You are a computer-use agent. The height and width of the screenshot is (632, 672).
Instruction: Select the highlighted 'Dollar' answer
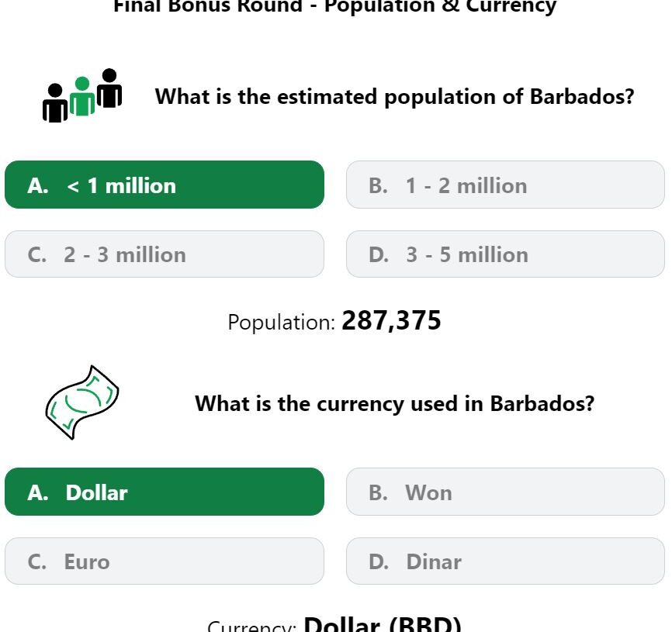click(x=165, y=492)
